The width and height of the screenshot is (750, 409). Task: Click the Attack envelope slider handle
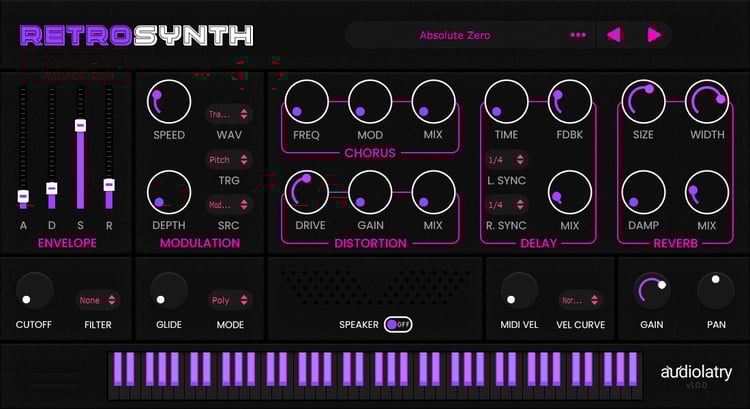tap(23, 196)
